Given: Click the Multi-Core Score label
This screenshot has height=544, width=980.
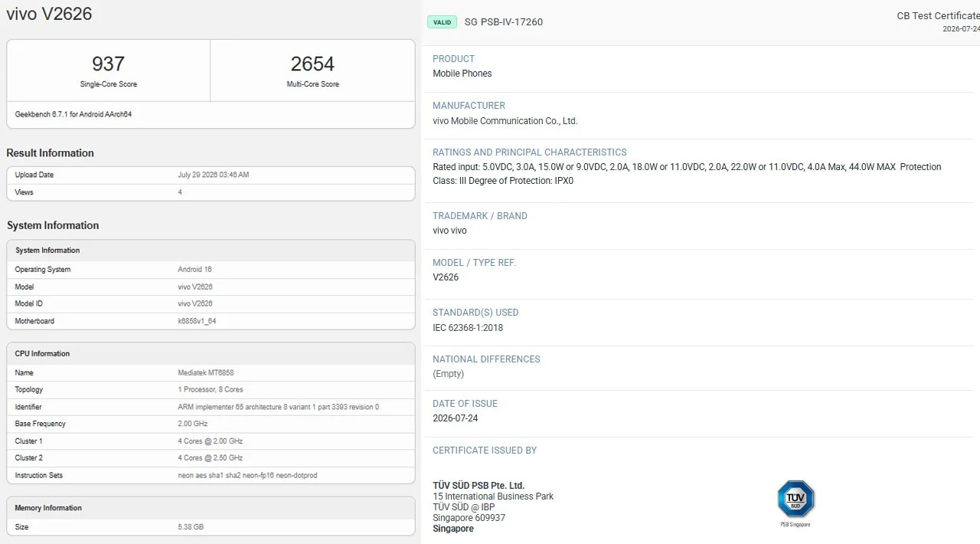Looking at the screenshot, I should click(x=313, y=84).
